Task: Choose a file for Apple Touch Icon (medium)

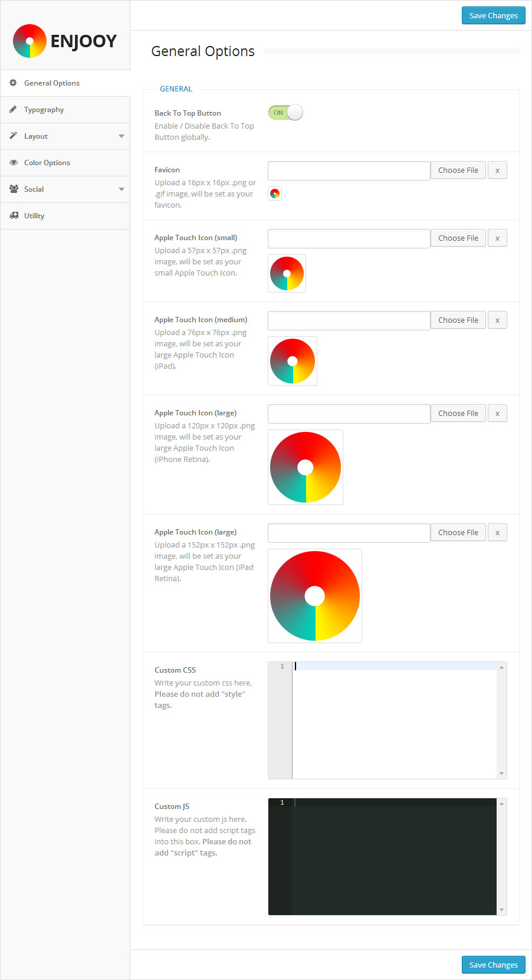Action: coord(458,320)
